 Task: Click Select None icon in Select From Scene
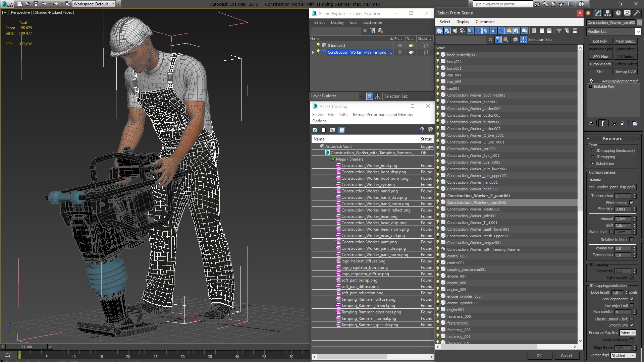click(x=542, y=31)
